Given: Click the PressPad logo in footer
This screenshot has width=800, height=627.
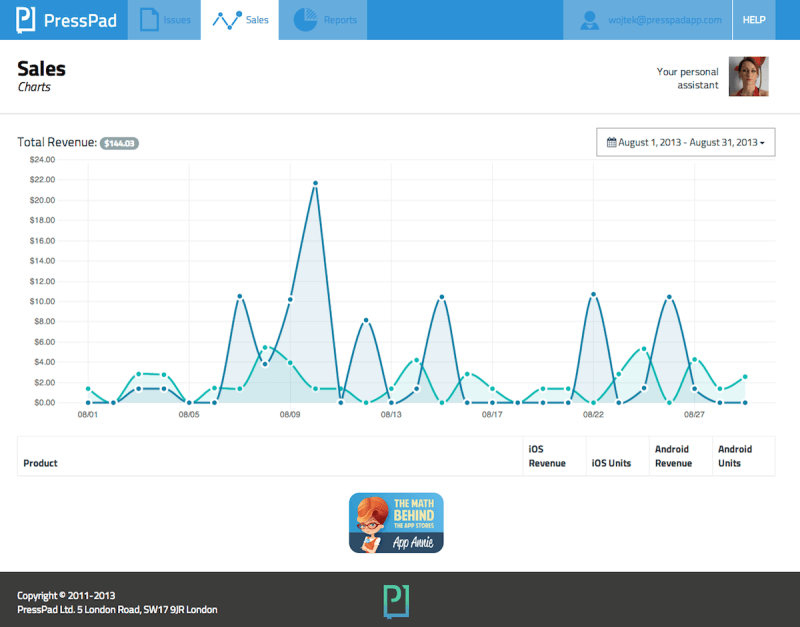Looking at the screenshot, I should pyautogui.click(x=396, y=600).
